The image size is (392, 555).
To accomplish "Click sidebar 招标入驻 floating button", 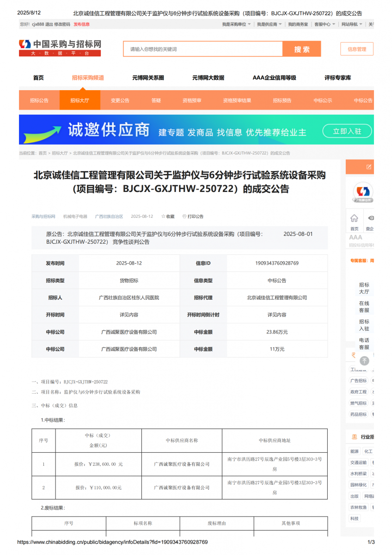I will tap(364, 325).
